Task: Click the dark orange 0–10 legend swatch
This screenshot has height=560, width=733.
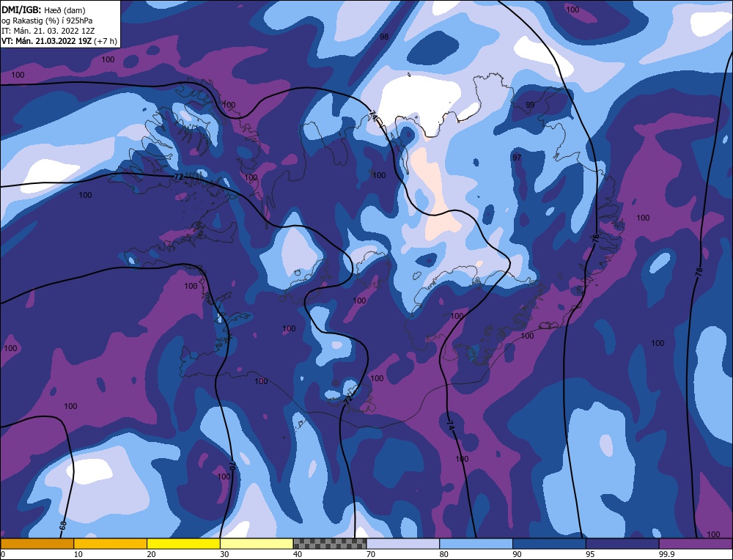Action: pyautogui.click(x=37, y=543)
